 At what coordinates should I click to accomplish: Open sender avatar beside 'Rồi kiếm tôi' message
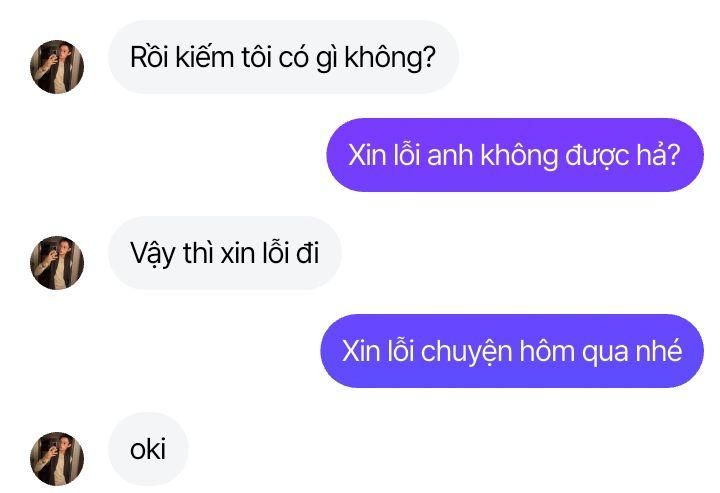(57, 67)
